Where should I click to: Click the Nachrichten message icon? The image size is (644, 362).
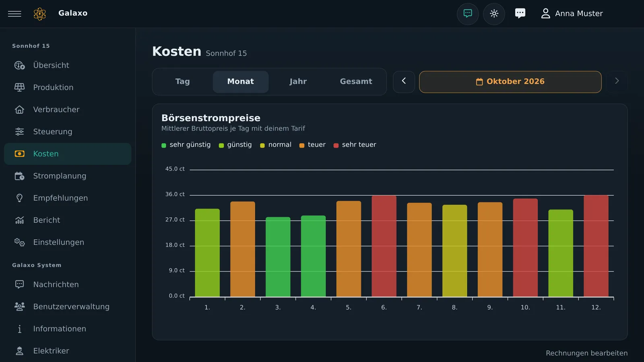pos(19,284)
